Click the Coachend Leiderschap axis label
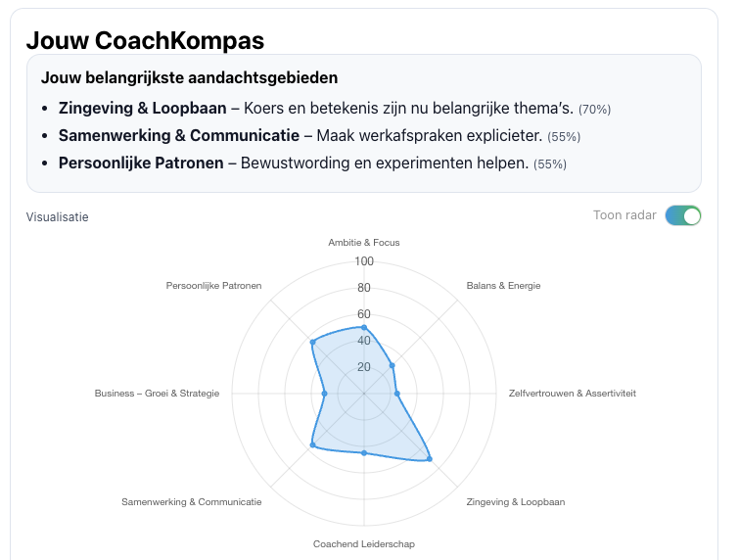Screen dimensions: 739x560 pyautogui.click(x=364, y=544)
